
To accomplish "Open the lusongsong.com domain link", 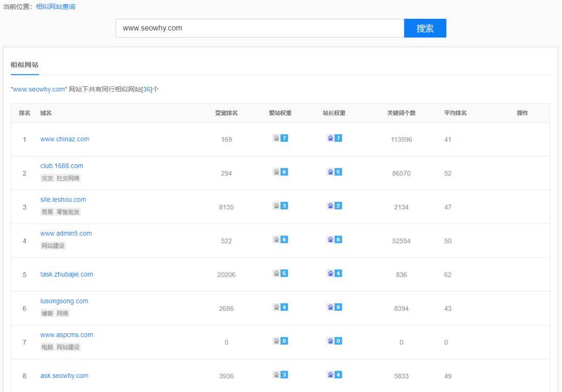I will coord(64,301).
